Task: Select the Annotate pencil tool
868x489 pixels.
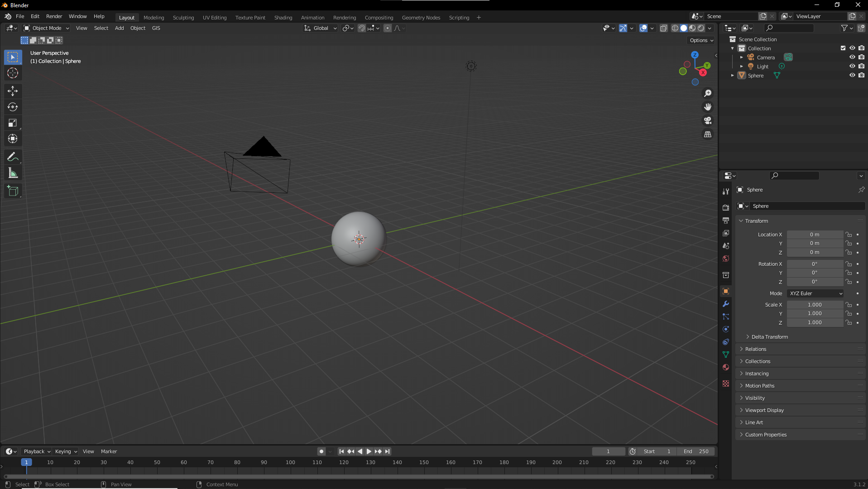Action: (x=13, y=157)
